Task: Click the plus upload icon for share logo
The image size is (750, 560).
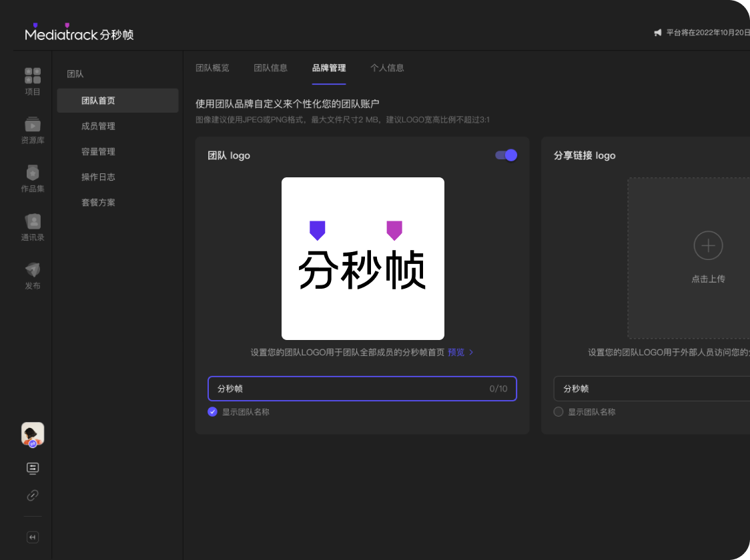Action: pyautogui.click(x=708, y=245)
